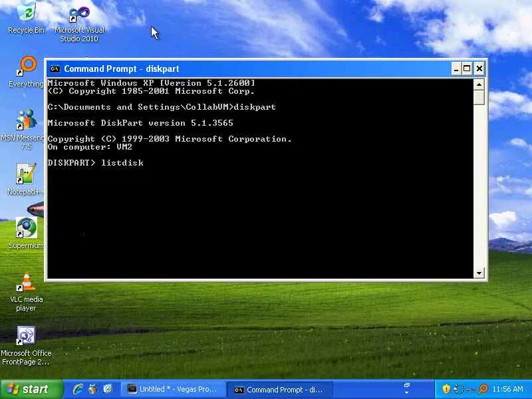Viewport: 532px width, 399px height.
Task: Click the third Quick Launch icon
Action: point(108,389)
